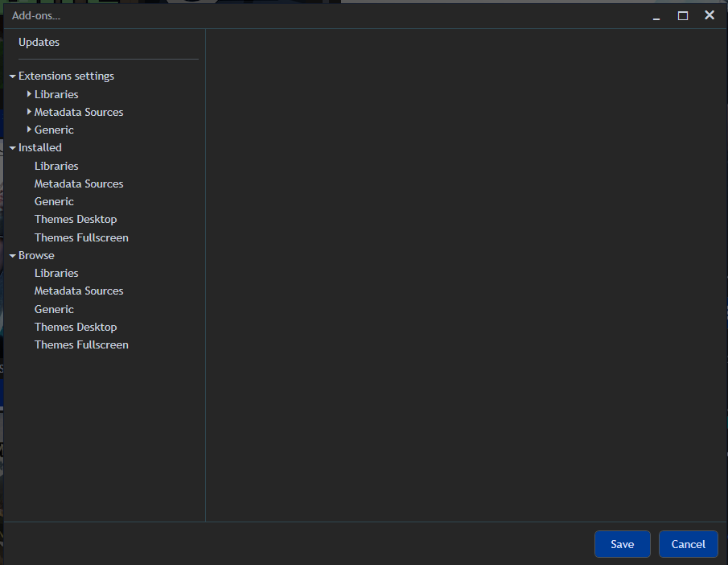Maximize the Add-ons window
The image size is (728, 565).
(x=683, y=15)
